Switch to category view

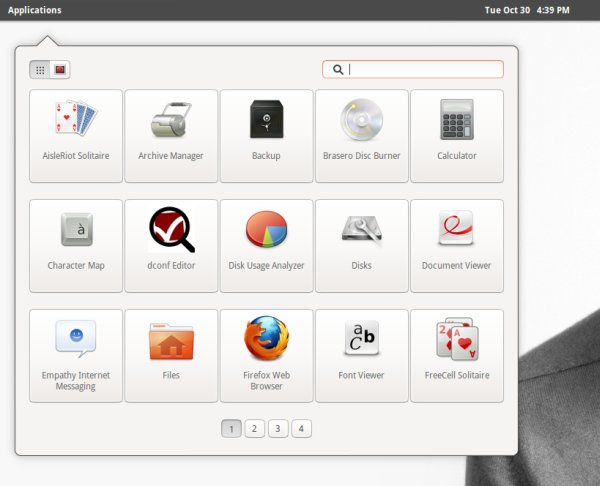[60, 70]
